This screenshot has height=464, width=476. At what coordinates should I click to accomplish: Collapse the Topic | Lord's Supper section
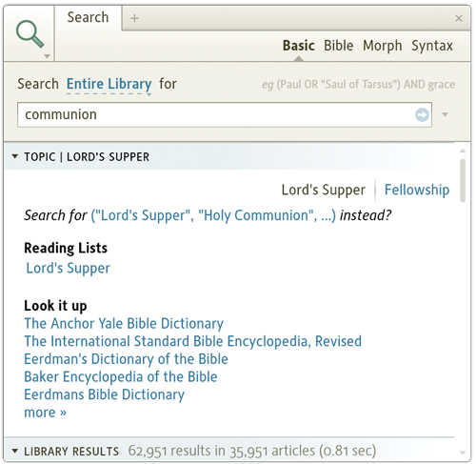pyautogui.click(x=14, y=156)
